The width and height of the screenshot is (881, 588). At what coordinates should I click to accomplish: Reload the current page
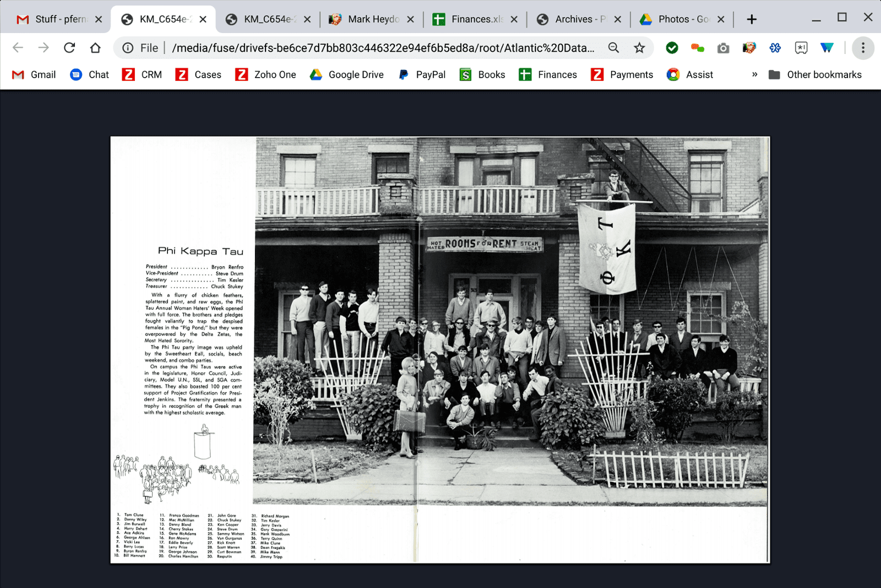[69, 48]
